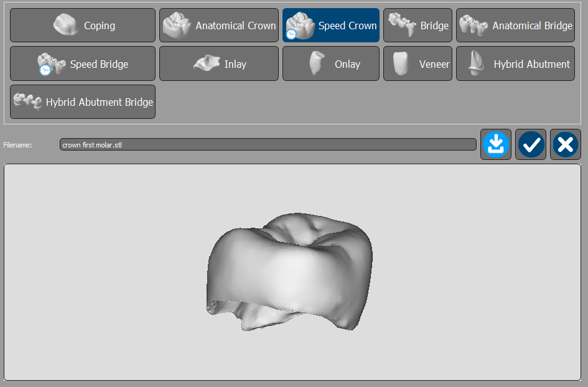Select Hybrid Abutment option
Viewport: 588px width, 387px height.
pos(515,64)
